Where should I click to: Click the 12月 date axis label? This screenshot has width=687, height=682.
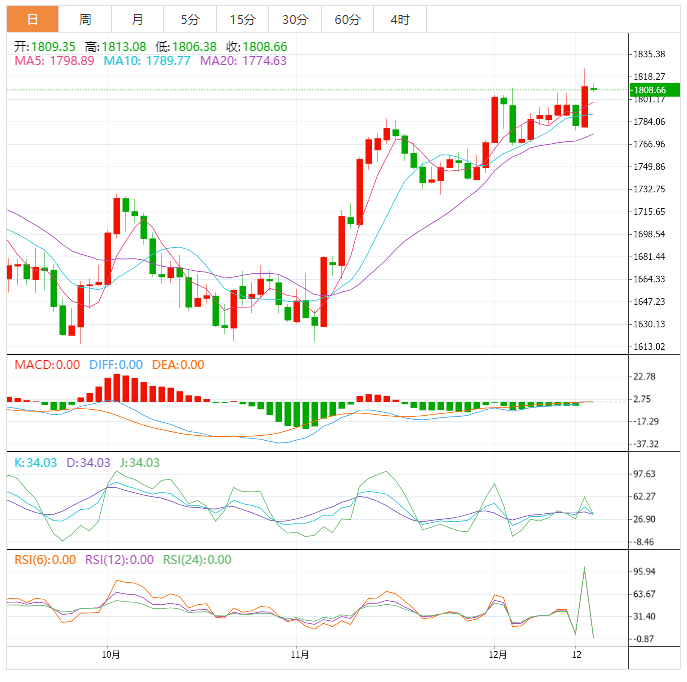click(x=498, y=654)
